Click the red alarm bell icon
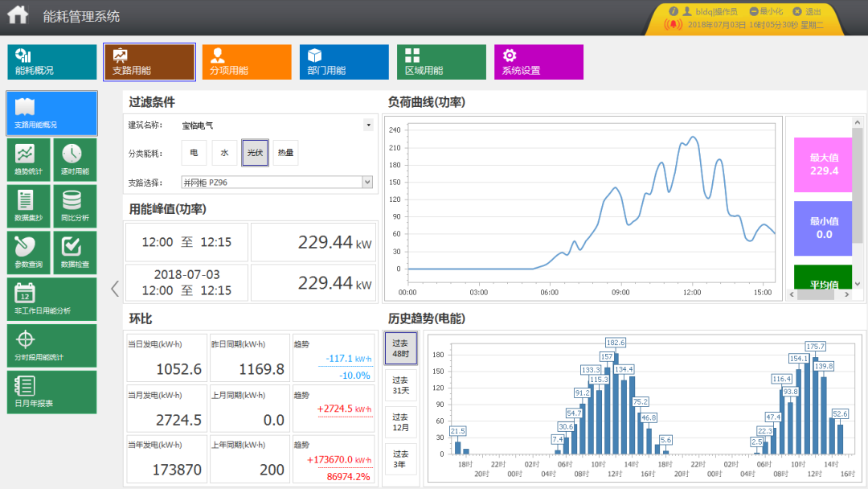The image size is (868, 489). (673, 24)
